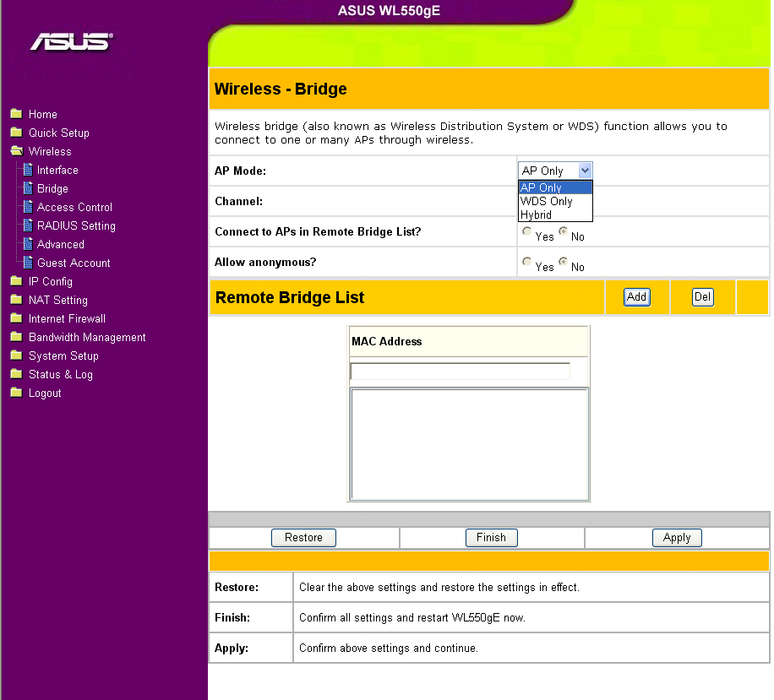Expand the NAT Setting folder icon
774x700 pixels.
(x=16, y=300)
